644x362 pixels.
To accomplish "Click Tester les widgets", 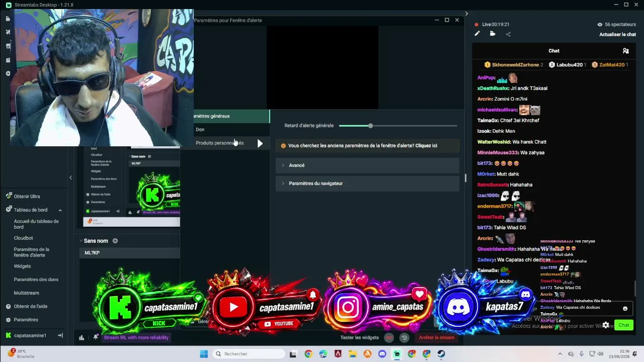I will [x=359, y=338].
